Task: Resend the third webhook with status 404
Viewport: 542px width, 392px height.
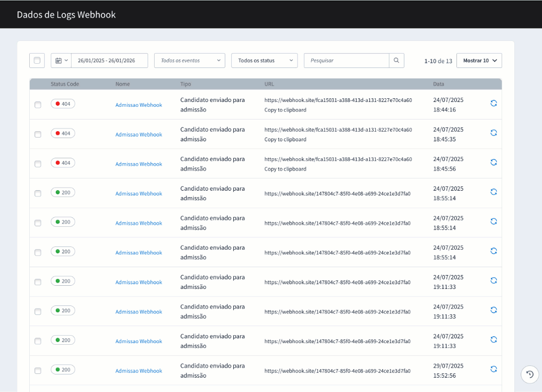Action: pyautogui.click(x=494, y=162)
